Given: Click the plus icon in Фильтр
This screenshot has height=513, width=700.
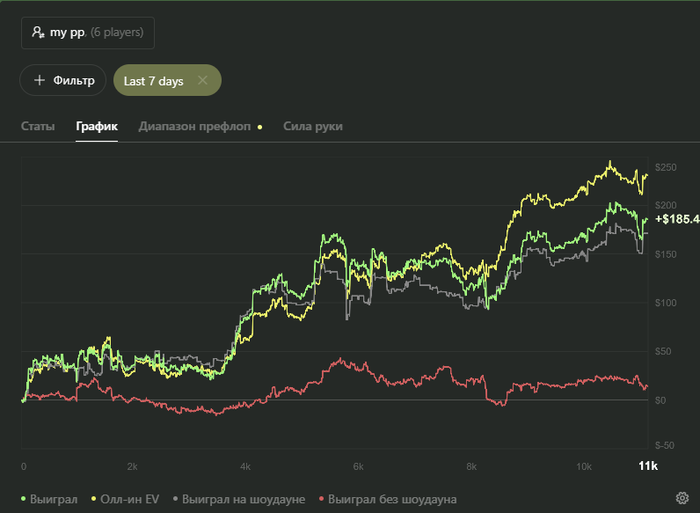Looking at the screenshot, I should pos(39,80).
